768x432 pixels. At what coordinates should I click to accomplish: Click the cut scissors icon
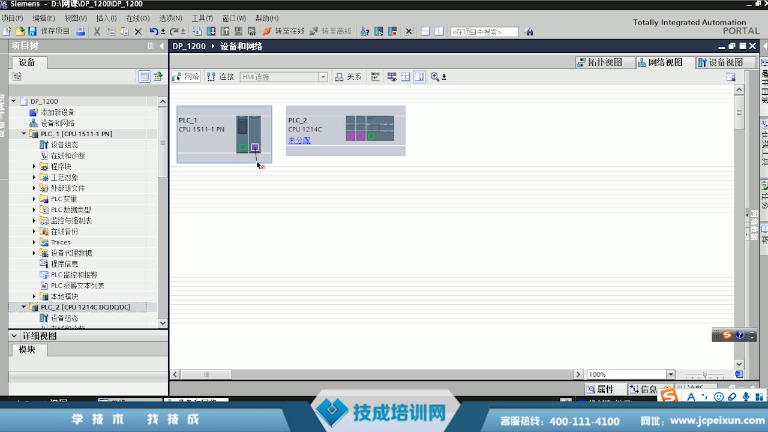[x=97, y=31]
